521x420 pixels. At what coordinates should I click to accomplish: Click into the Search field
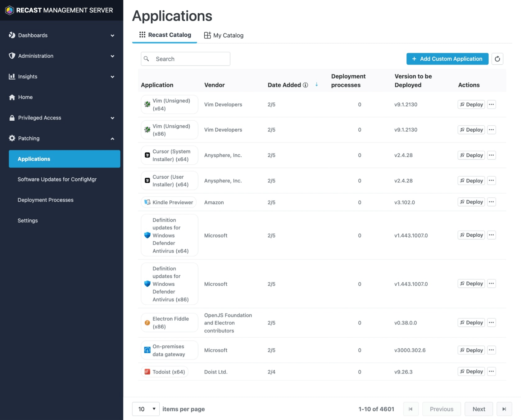point(185,59)
